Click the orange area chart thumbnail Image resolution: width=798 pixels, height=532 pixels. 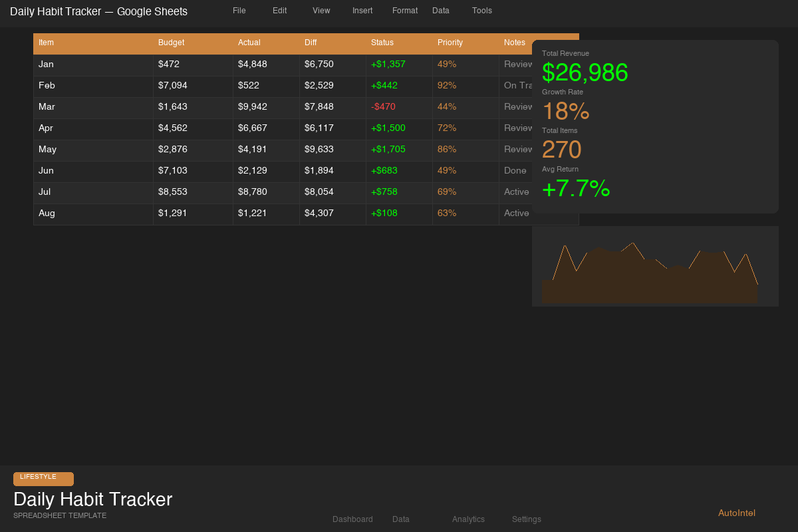pos(655,266)
